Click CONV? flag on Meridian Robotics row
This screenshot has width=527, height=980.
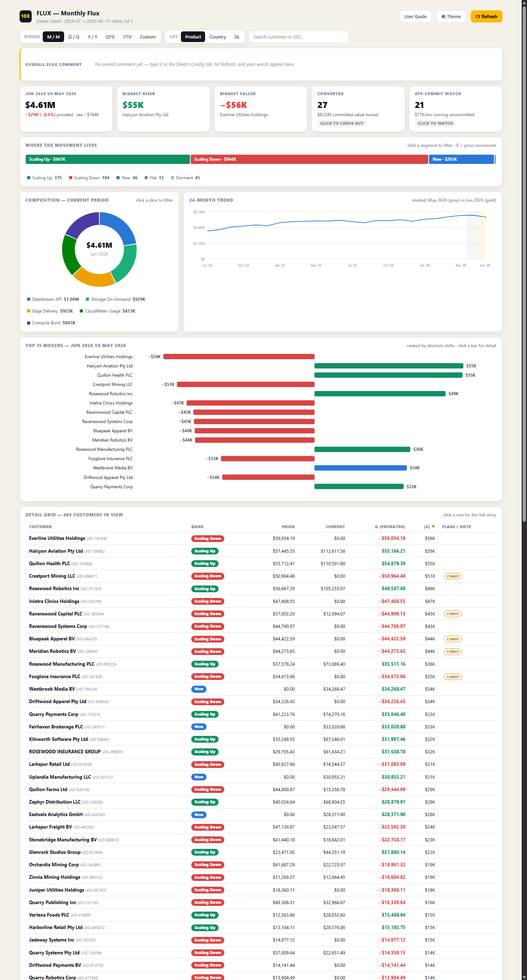(453, 652)
